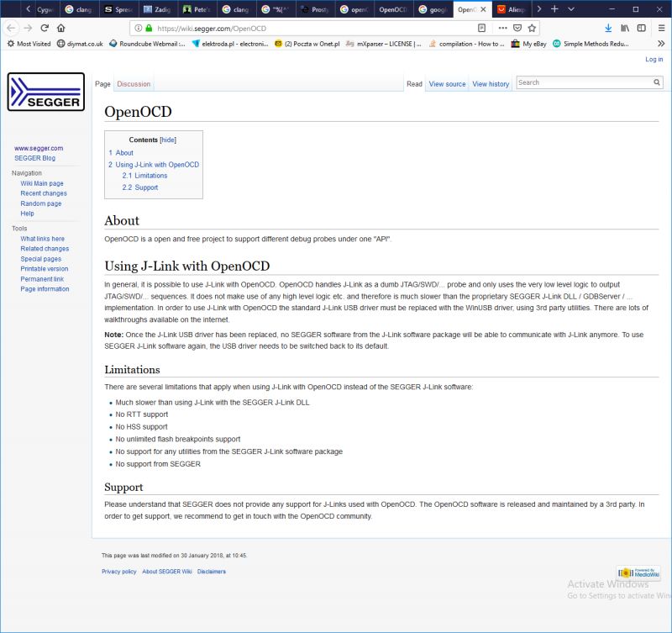Click inside the wiki Search field
Image resolution: width=672 pixels, height=633 pixels.
585,82
